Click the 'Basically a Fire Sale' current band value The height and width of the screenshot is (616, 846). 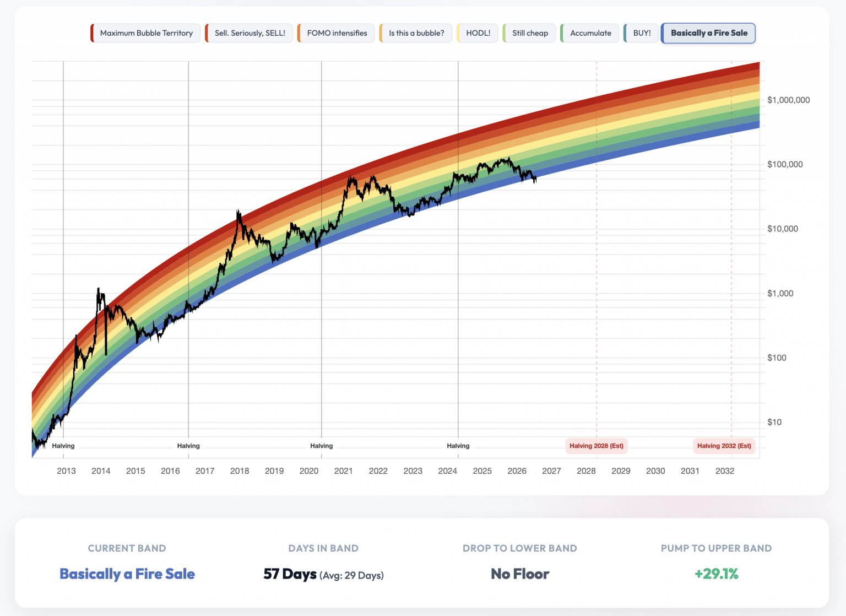(127, 574)
